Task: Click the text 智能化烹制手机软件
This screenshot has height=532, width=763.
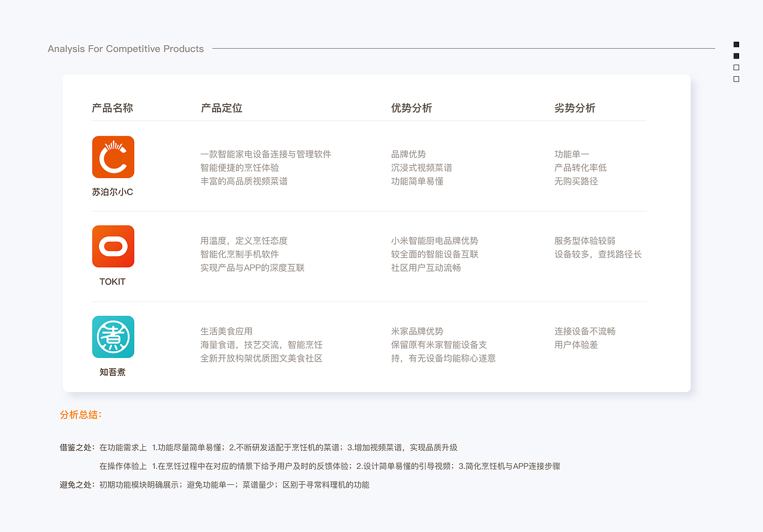Action: tap(240, 254)
